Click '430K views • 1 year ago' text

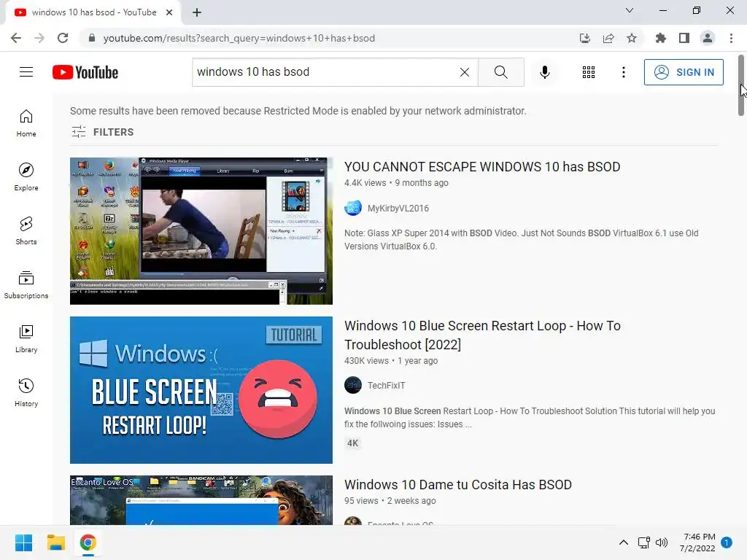[391, 360]
